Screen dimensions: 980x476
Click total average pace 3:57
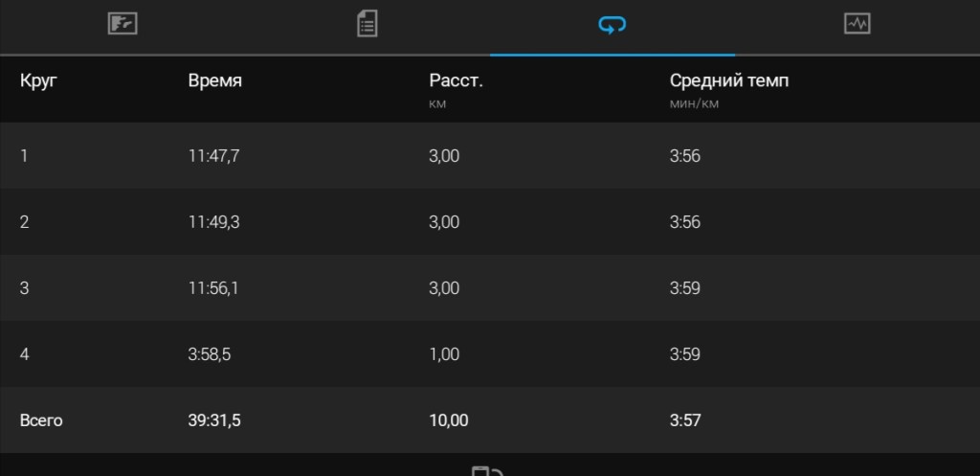point(685,420)
